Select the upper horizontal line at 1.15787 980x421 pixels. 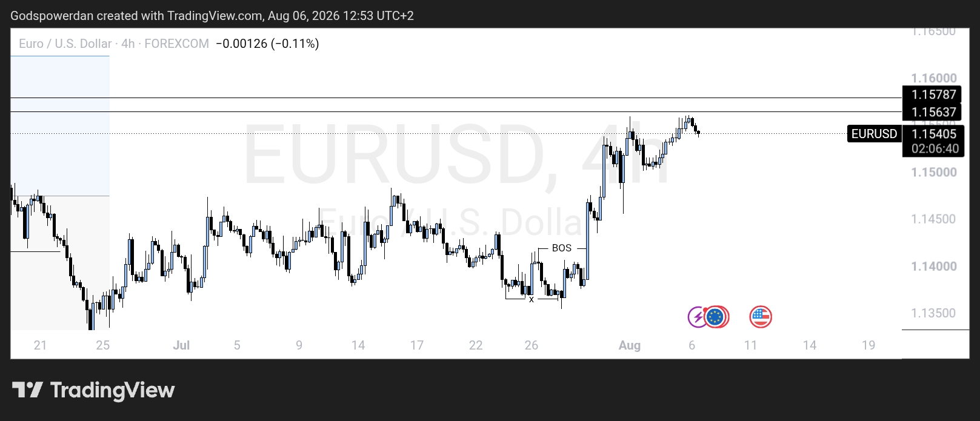(456, 98)
